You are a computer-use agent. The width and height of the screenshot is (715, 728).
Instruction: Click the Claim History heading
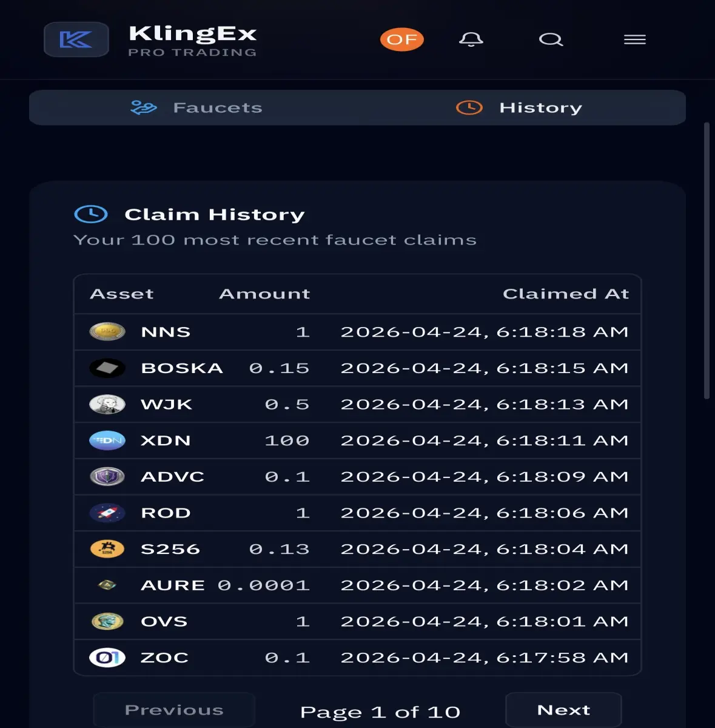click(215, 215)
